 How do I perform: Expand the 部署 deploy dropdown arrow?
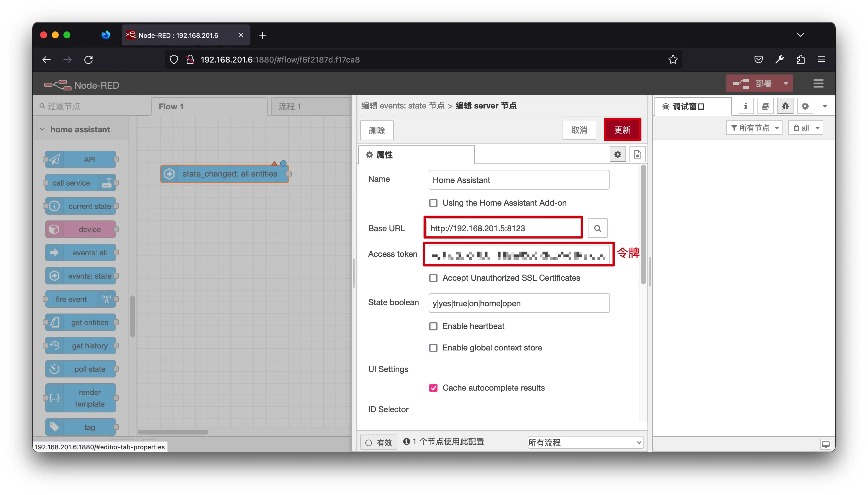coord(786,84)
